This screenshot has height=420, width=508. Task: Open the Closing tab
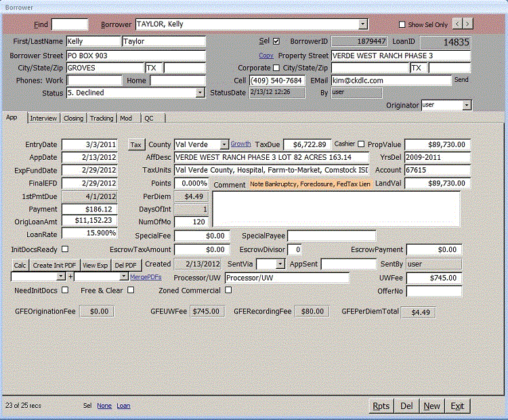[73, 118]
